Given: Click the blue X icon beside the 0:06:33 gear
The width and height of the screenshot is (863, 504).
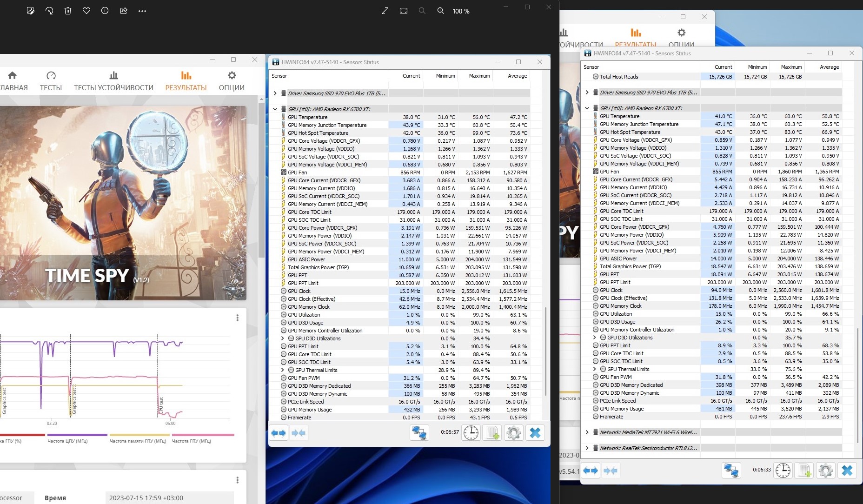Looking at the screenshot, I should 847,471.
